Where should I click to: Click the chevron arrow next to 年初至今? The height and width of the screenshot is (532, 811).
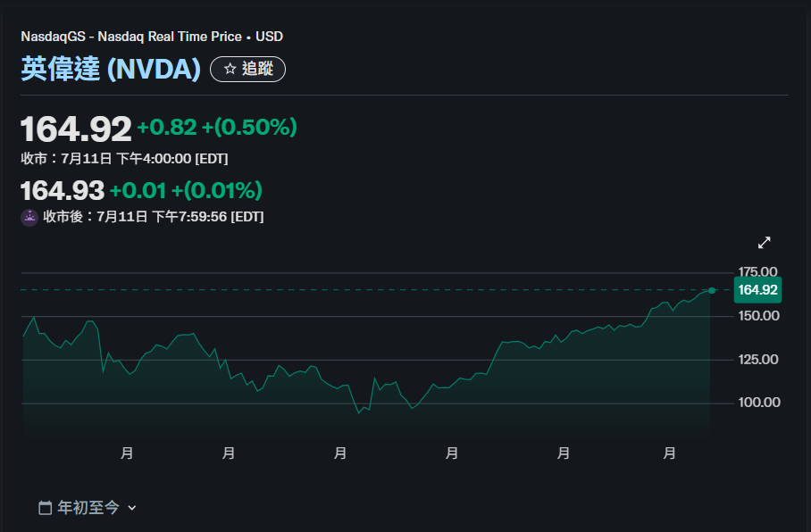pos(132,508)
